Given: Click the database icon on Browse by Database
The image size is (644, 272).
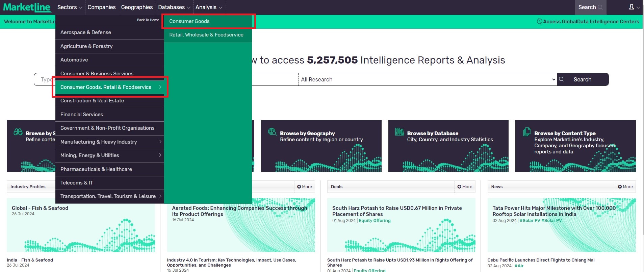Looking at the screenshot, I should coord(399,132).
